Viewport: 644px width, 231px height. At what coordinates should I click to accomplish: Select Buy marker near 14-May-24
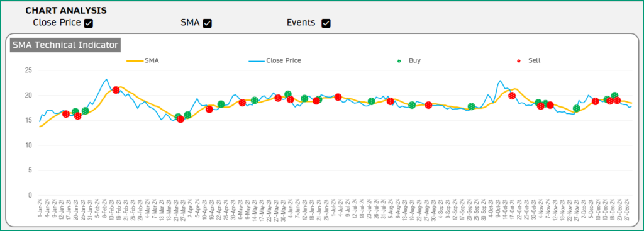[x=254, y=100]
